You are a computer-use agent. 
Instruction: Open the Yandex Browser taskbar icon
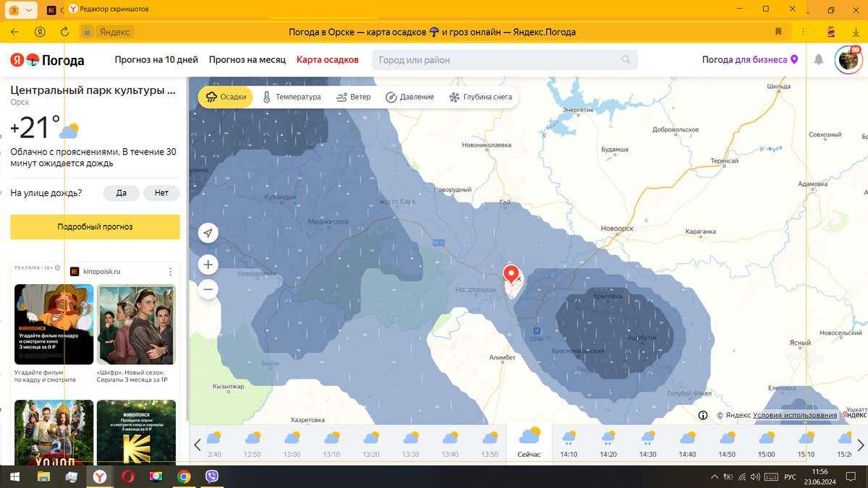(100, 477)
